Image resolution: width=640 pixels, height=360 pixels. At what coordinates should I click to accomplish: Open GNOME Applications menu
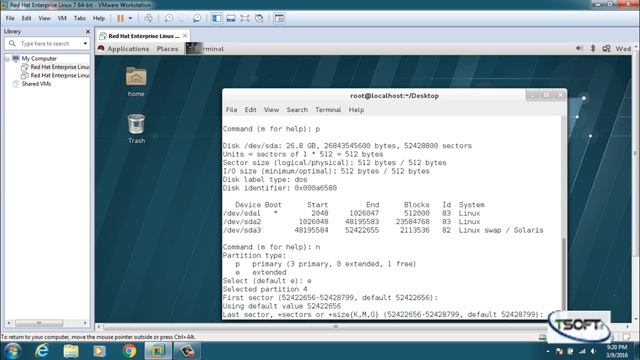(128, 49)
